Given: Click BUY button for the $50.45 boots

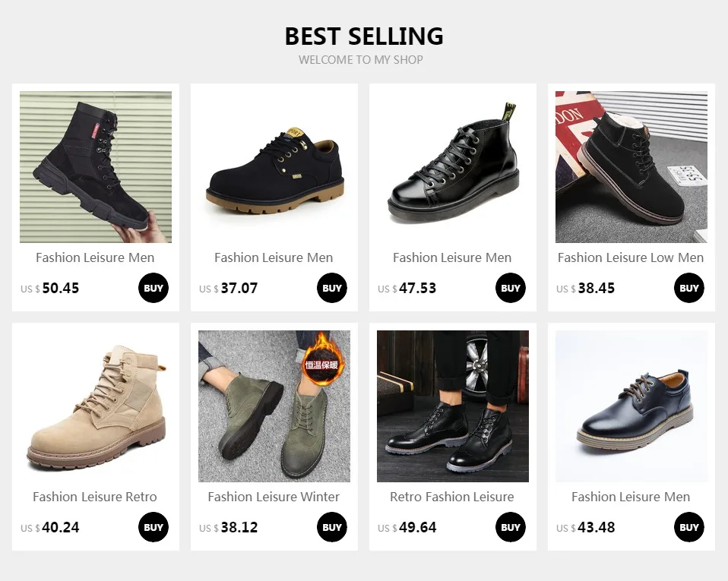Looking at the screenshot, I should pyautogui.click(x=154, y=288).
